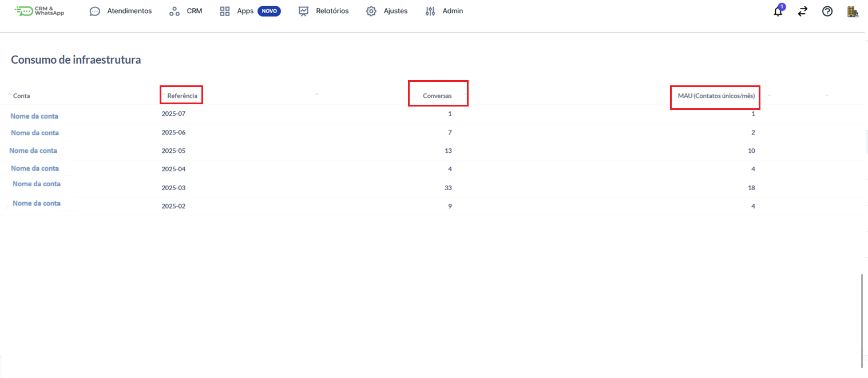Image resolution: width=868 pixels, height=378 pixels.
Task: Click the vertical page scrollbar
Action: 862,321
